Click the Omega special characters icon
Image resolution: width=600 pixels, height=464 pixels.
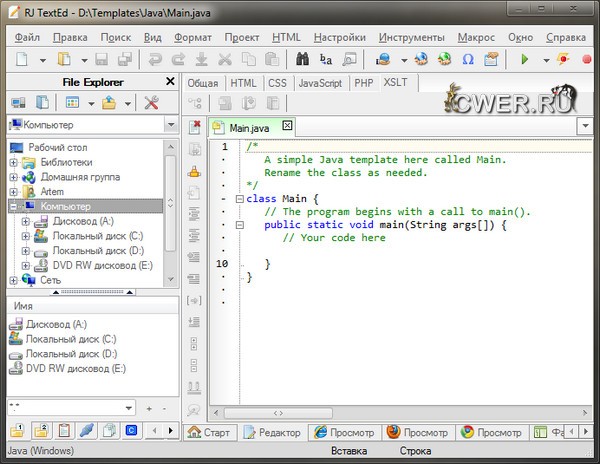pos(468,60)
